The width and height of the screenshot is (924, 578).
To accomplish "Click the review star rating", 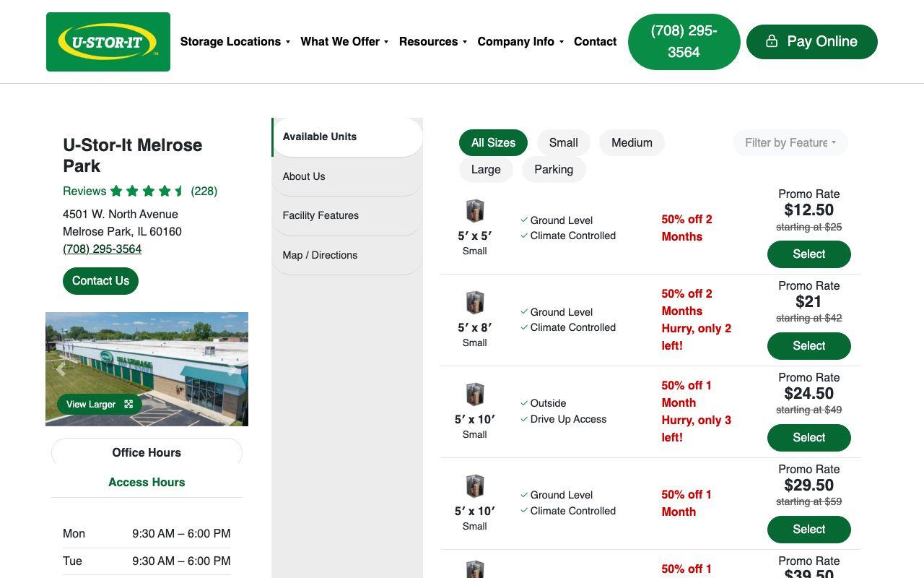I will tap(148, 191).
